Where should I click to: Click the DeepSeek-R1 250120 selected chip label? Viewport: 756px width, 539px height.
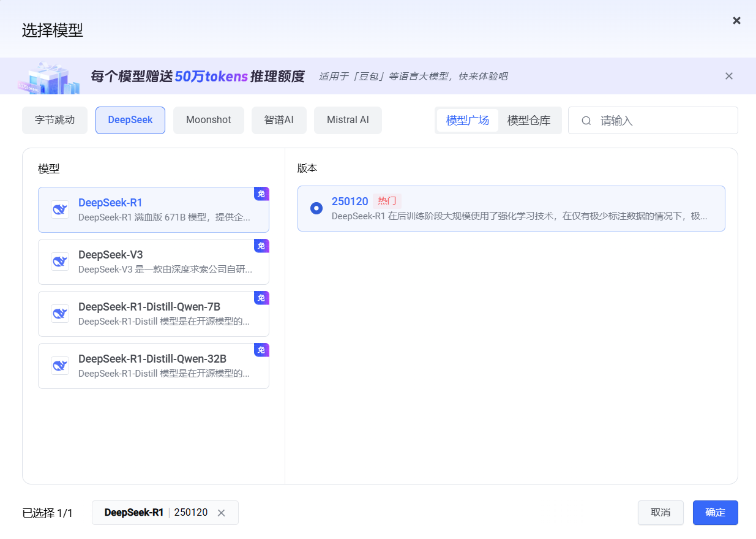[156, 513]
